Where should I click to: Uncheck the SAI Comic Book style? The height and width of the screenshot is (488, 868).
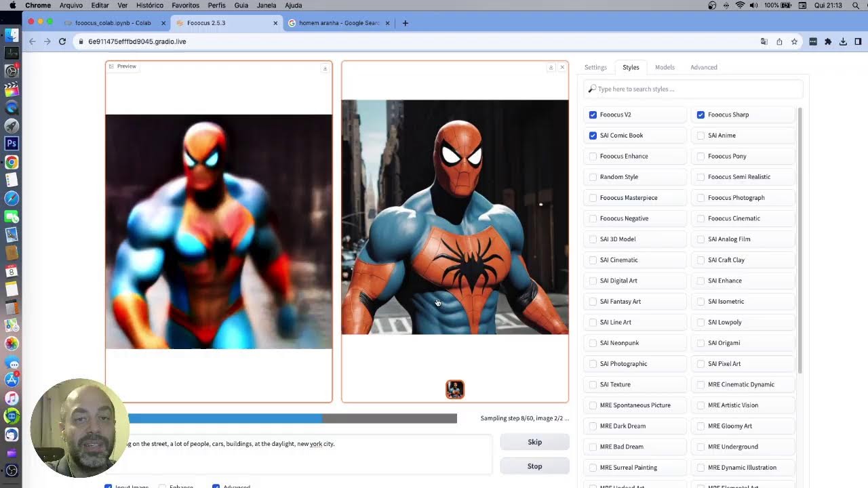tap(593, 136)
